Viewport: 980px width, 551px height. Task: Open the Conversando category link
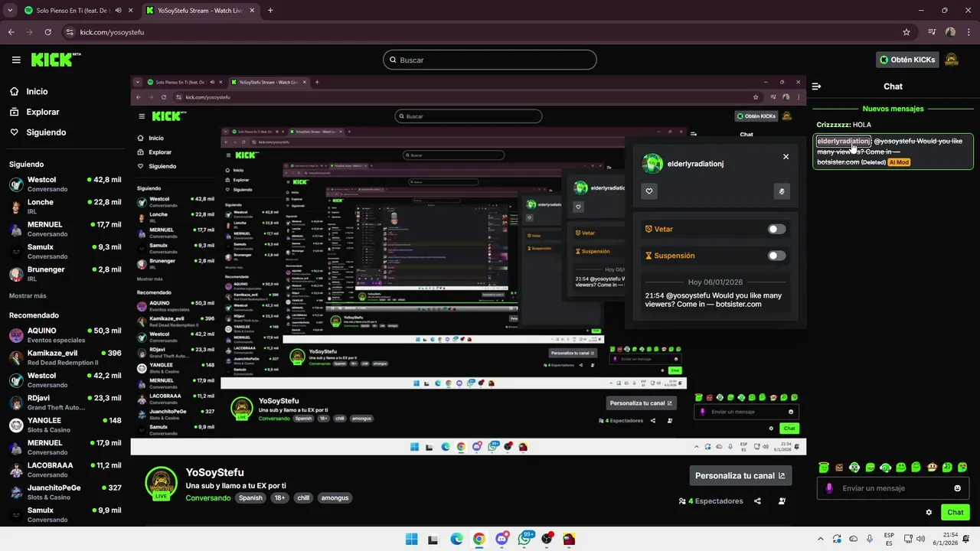[207, 498]
